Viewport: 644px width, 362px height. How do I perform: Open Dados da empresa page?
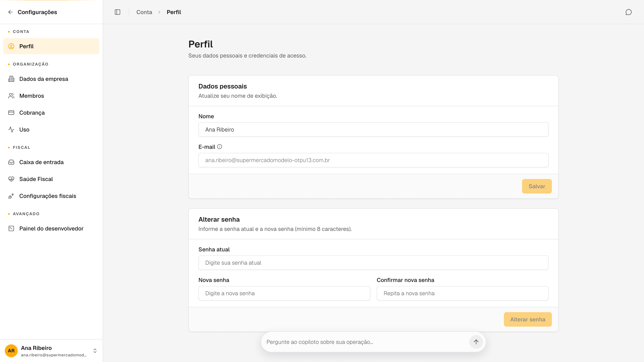(x=51, y=79)
